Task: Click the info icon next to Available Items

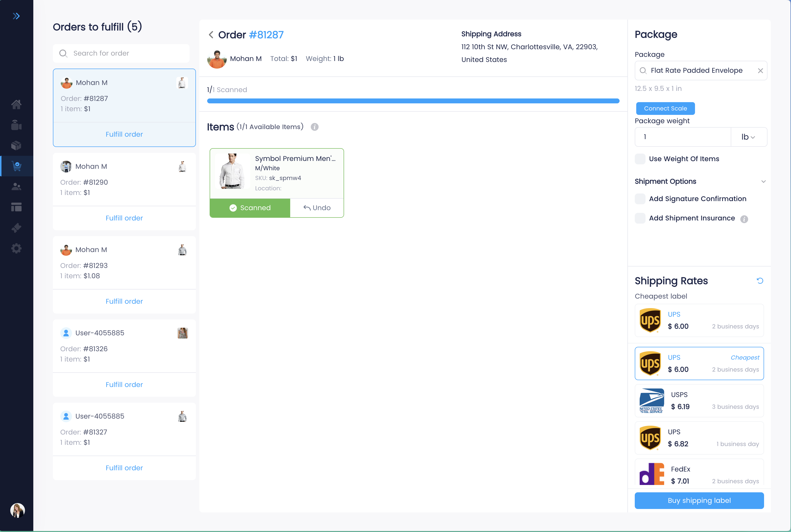Action: [315, 127]
